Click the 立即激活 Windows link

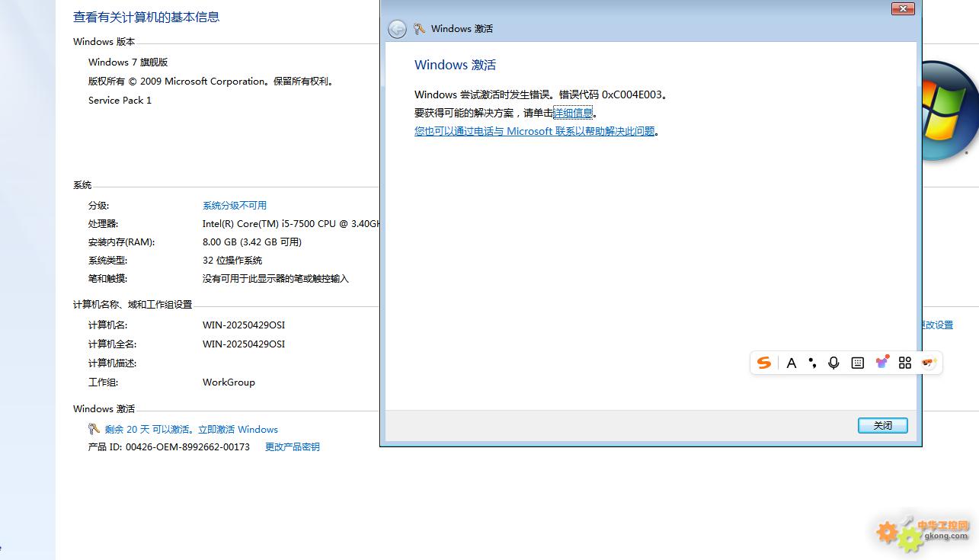[x=238, y=430]
